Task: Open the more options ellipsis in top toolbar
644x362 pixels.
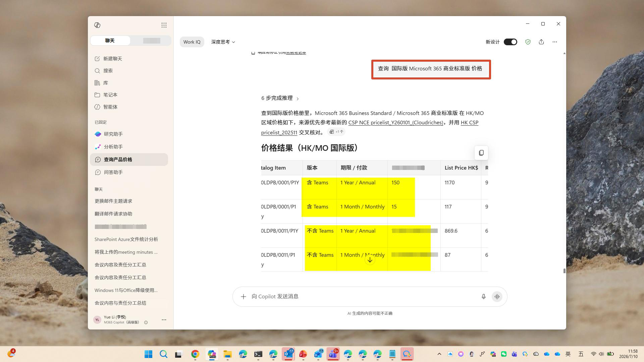Action: click(555, 42)
